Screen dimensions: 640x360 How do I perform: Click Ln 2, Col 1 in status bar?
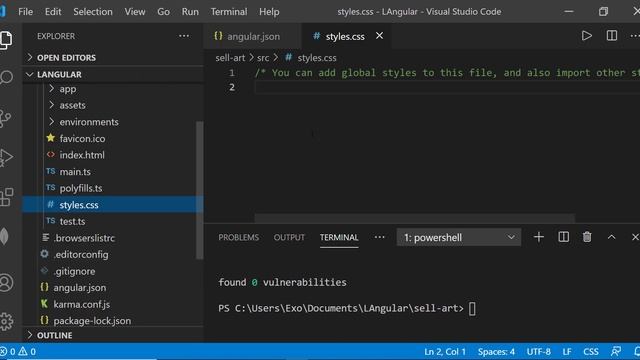444,351
